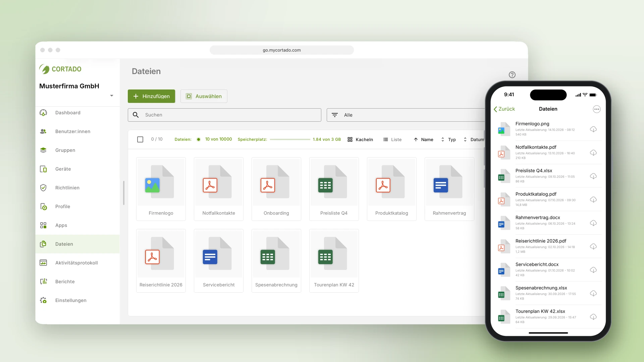The width and height of the screenshot is (644, 362).
Task: Open the Rahmenvertrag document tile
Action: (x=449, y=189)
